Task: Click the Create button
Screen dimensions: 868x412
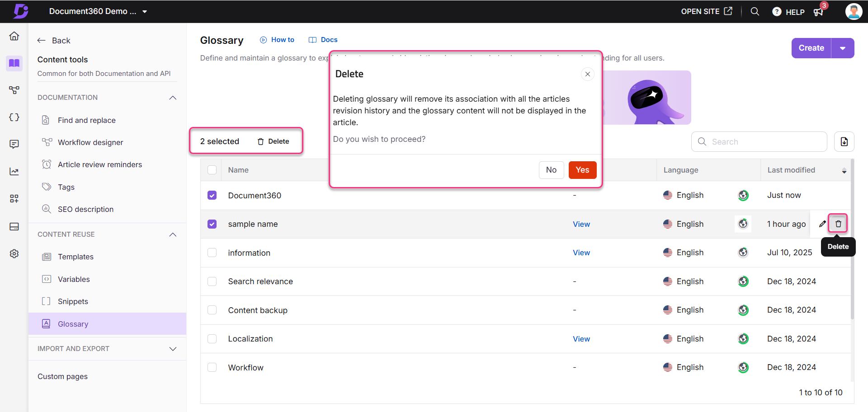Action: (x=811, y=48)
